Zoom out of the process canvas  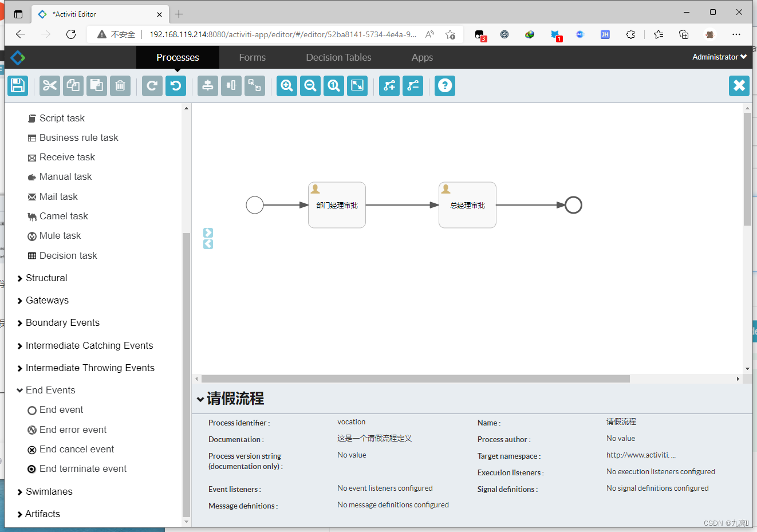point(310,86)
